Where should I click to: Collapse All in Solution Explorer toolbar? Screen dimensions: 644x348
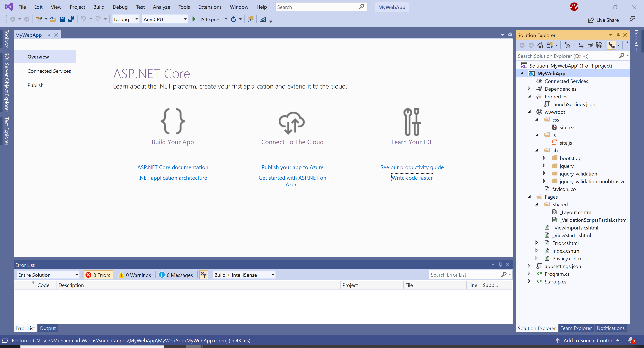coord(590,45)
